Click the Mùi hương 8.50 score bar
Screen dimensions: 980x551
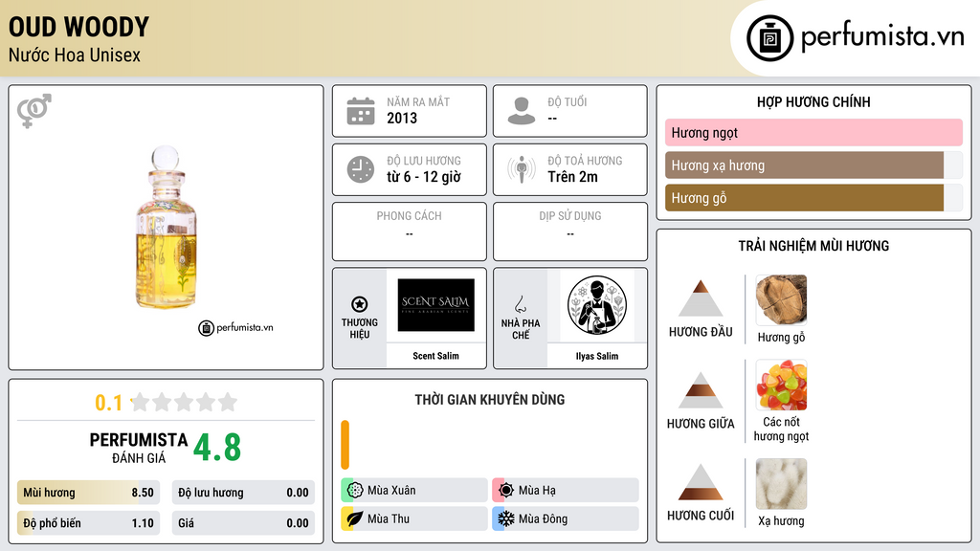click(x=88, y=493)
